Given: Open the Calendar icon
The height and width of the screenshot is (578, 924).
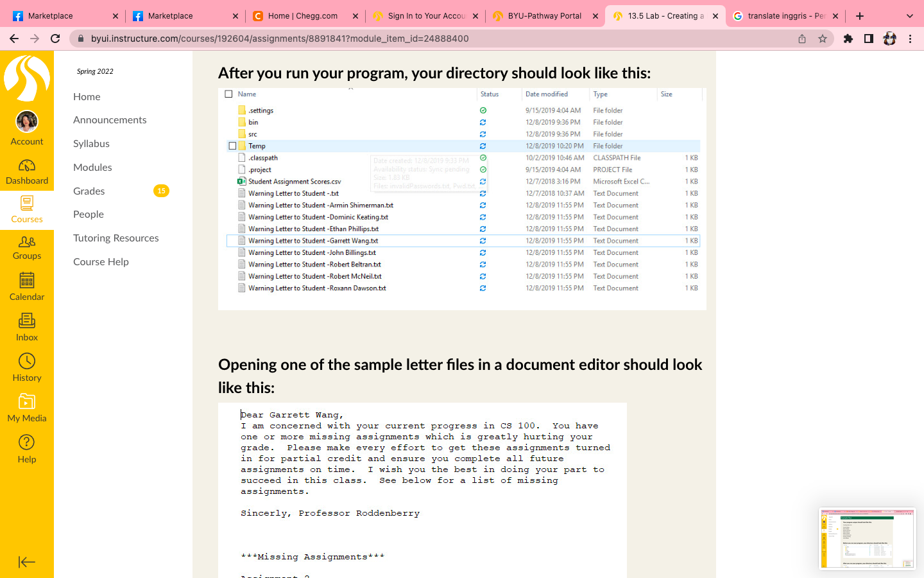Looking at the screenshot, I should coord(26,281).
